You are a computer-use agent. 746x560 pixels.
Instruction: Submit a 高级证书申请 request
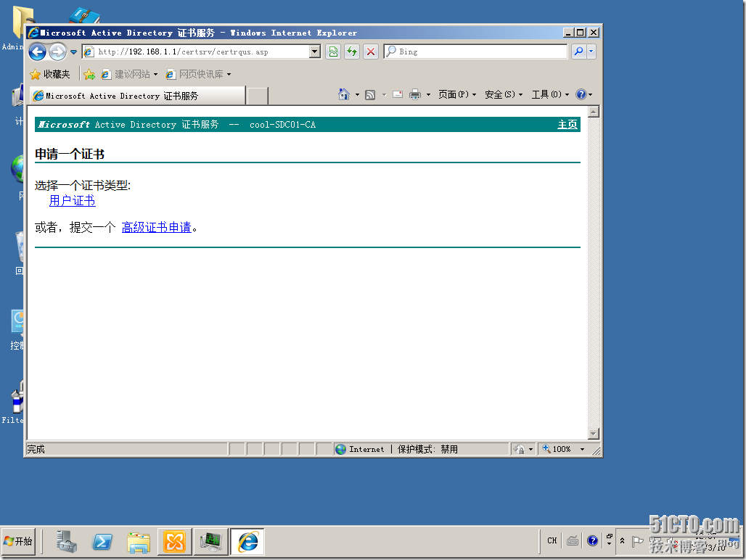tap(157, 227)
